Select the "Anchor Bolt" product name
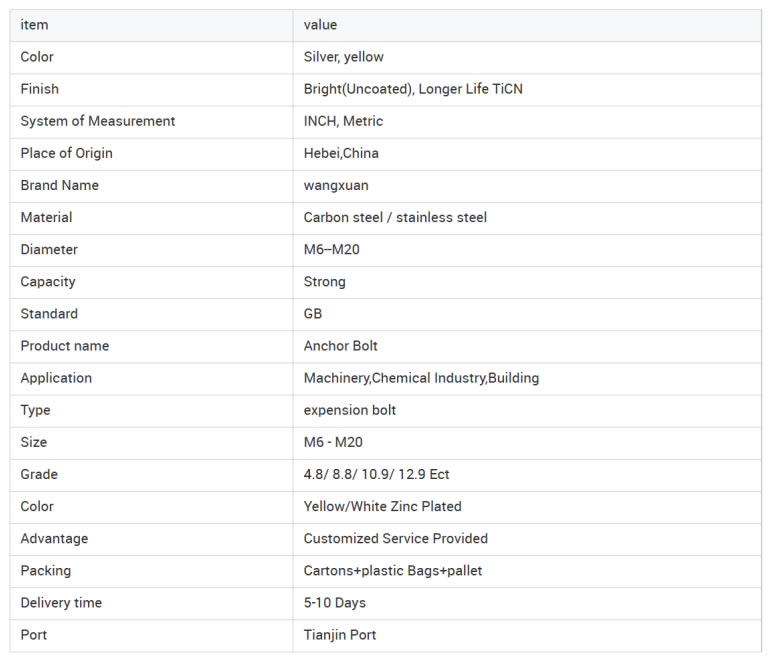772x662 pixels. coord(340,345)
